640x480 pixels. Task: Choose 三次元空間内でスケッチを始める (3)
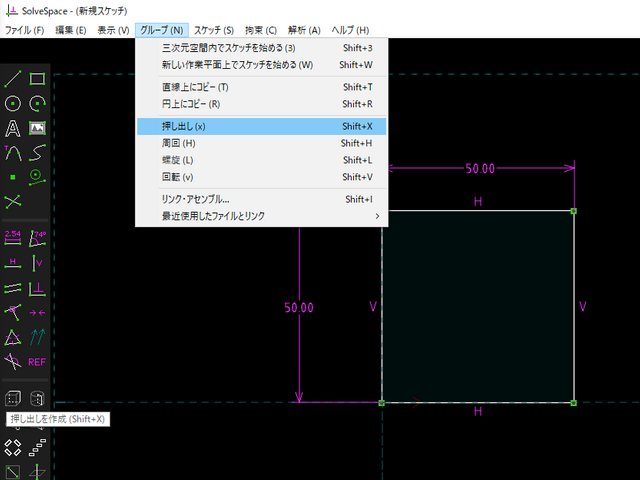(x=261, y=48)
